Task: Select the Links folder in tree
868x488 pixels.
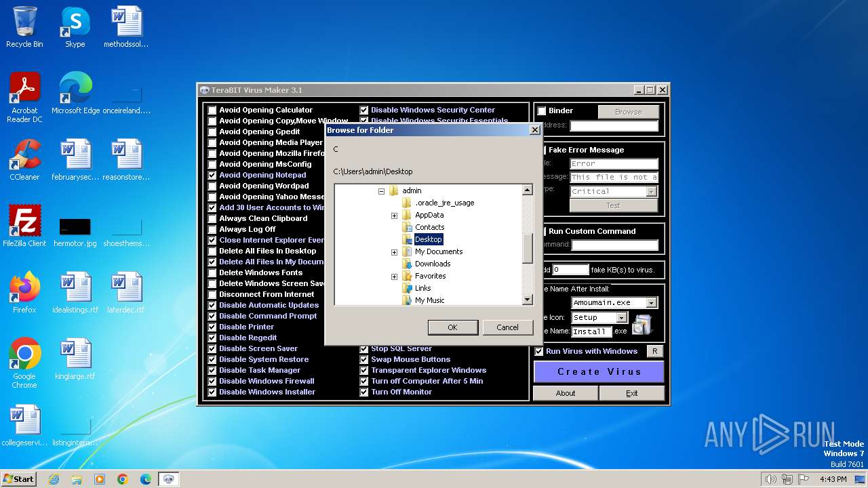Action: [422, 288]
